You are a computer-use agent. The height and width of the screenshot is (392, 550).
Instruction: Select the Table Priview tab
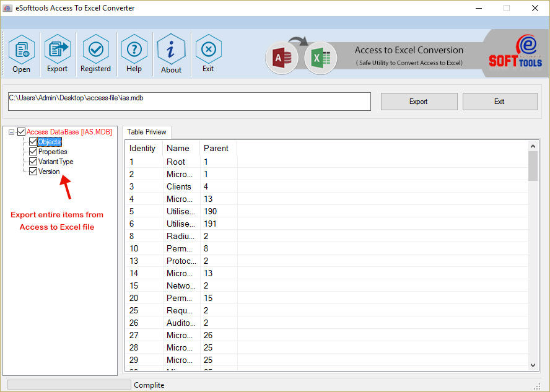147,132
